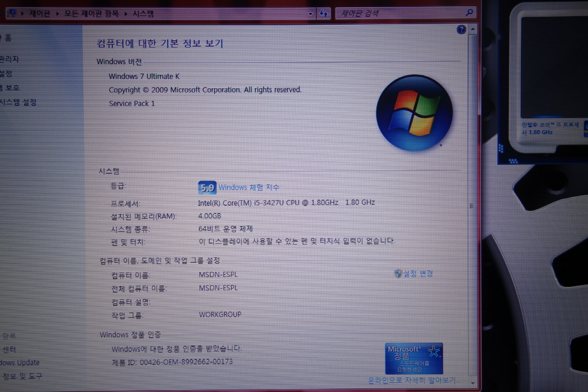Image resolution: width=588 pixels, height=392 pixels.
Task: Click the magnifier icon in the search box
Action: (x=469, y=13)
